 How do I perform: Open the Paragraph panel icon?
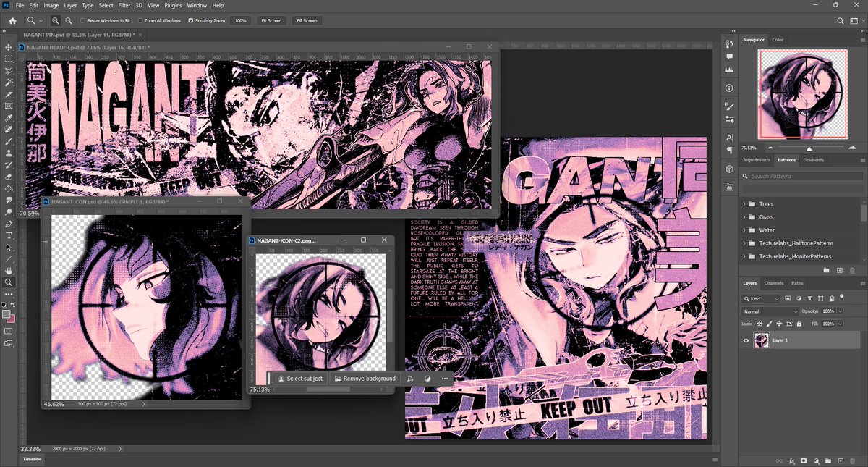point(728,149)
